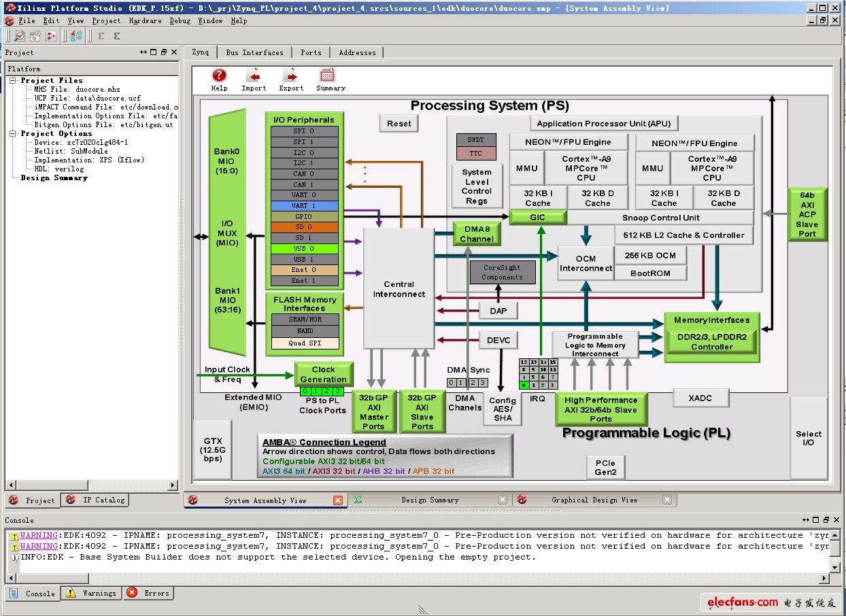Toggle the UART 1 peripheral block
Image resolution: width=846 pixels, height=616 pixels.
pos(303,205)
